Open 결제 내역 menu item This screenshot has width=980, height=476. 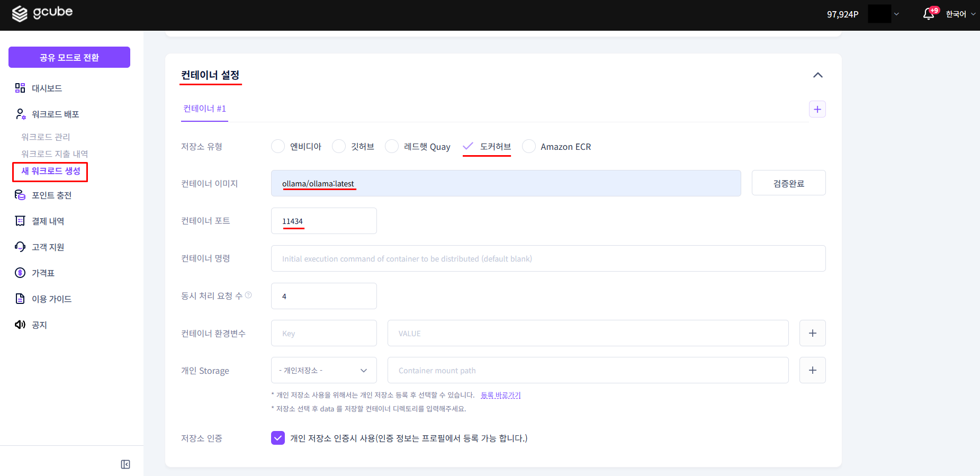[x=48, y=221]
